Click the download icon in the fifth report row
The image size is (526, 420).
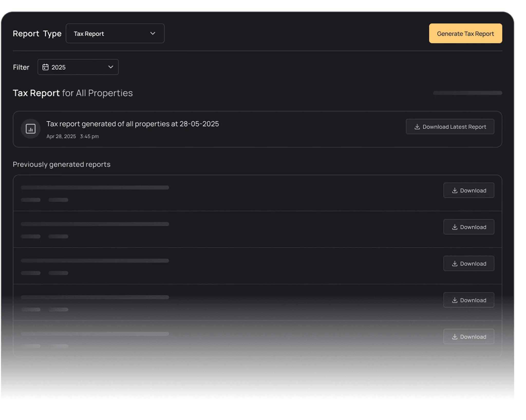tap(455, 337)
